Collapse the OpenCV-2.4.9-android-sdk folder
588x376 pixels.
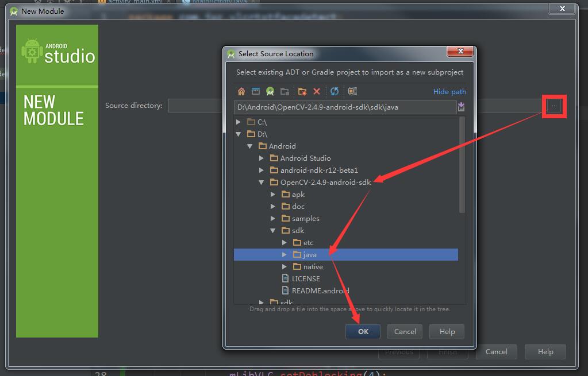tap(262, 183)
